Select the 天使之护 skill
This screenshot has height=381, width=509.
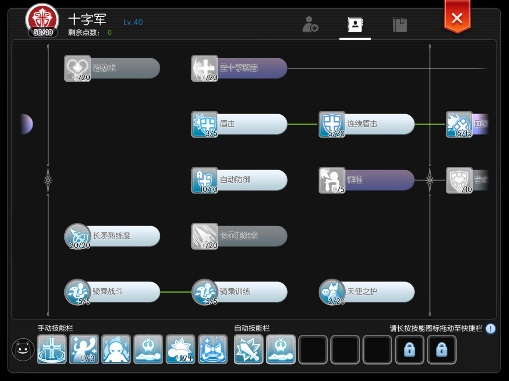click(367, 292)
